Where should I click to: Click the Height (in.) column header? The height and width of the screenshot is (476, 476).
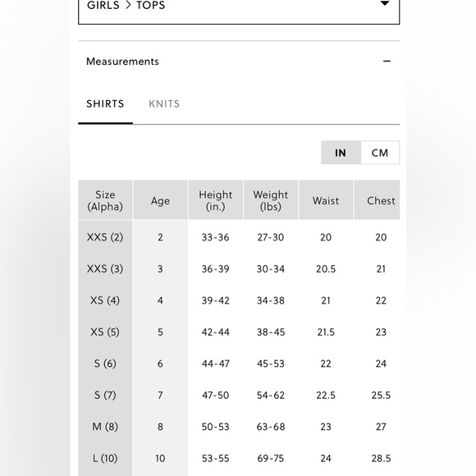(216, 200)
